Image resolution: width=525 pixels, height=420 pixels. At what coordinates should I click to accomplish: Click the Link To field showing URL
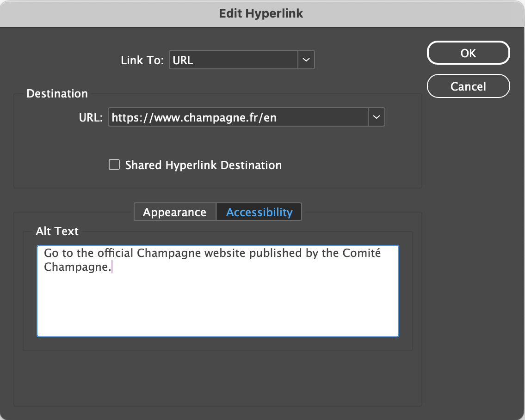tap(234, 60)
